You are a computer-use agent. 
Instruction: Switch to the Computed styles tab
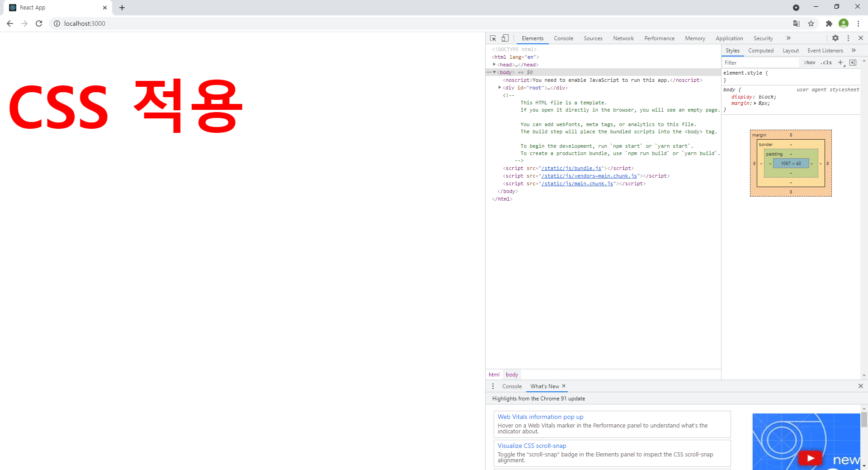coord(761,51)
